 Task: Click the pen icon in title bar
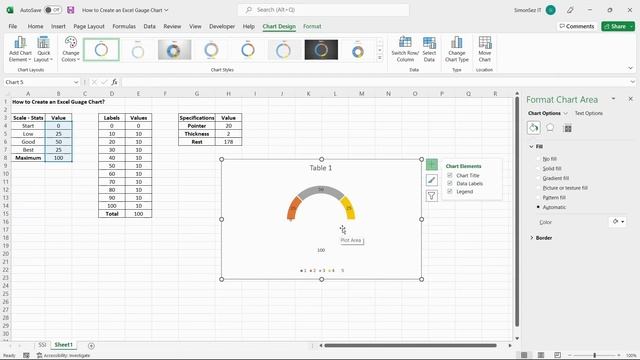pyautogui.click(x=570, y=10)
